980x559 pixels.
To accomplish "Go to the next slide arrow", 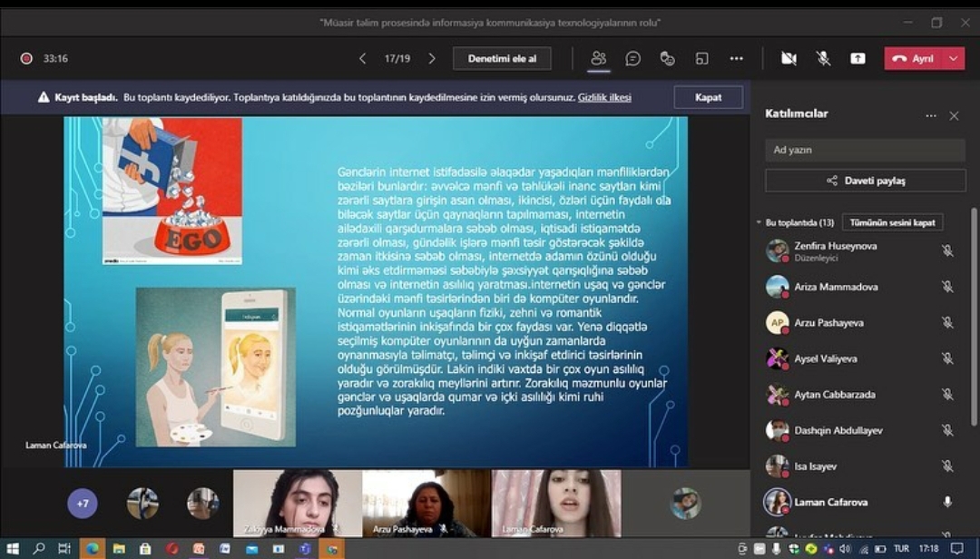I will [432, 58].
